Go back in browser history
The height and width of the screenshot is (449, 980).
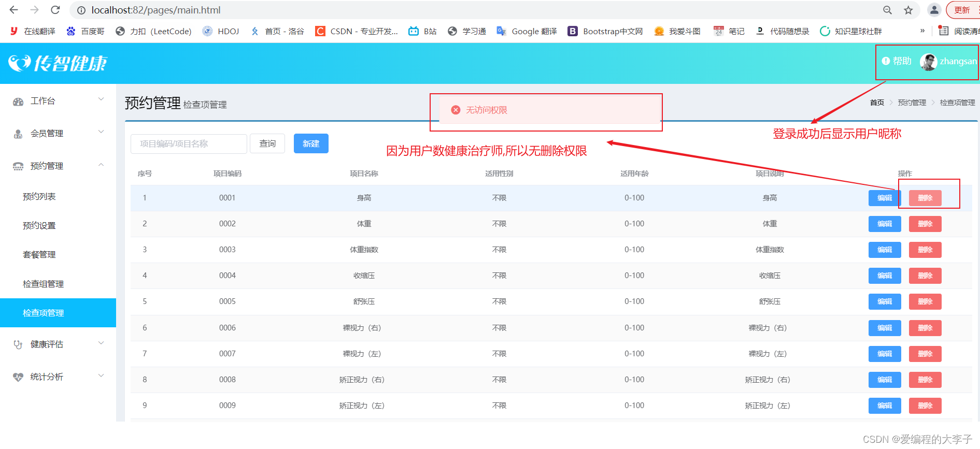point(14,10)
